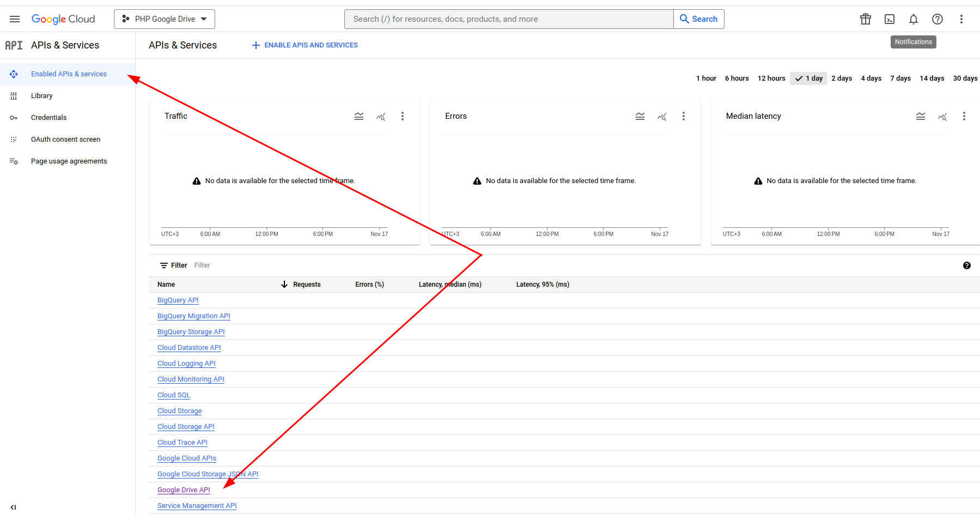Collapse the left sidebar panel
The width and height of the screenshot is (980, 514).
point(13,507)
